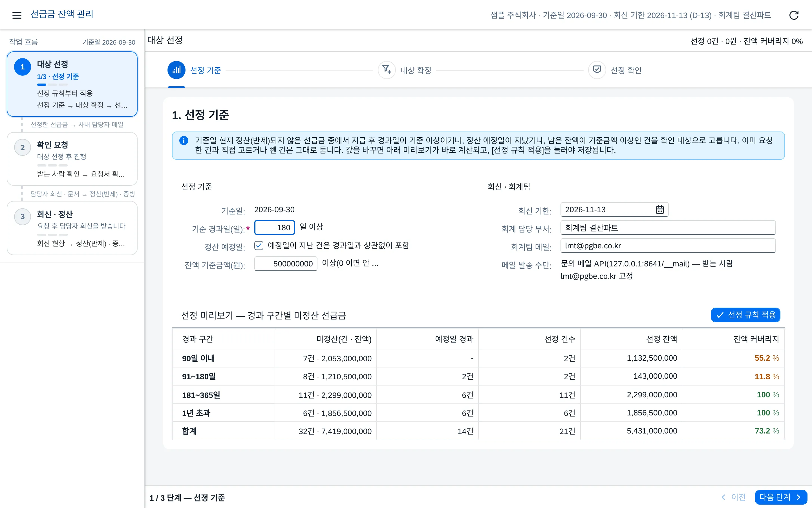Click the 143,000,000 선정 잔액 cell

point(631,376)
